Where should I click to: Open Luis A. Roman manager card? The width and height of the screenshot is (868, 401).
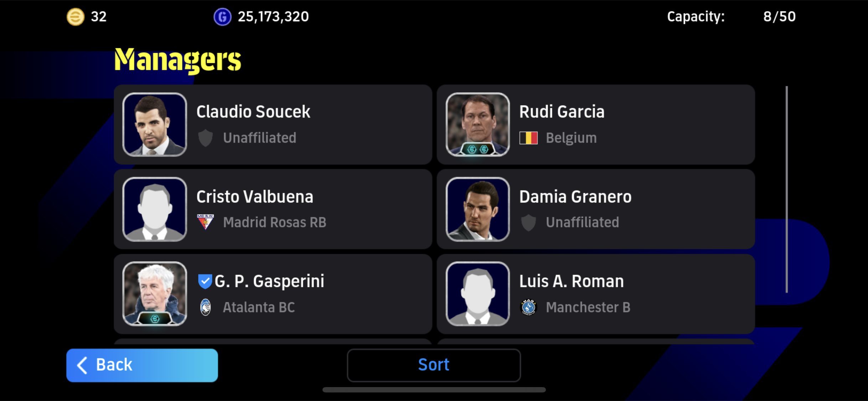tap(596, 294)
